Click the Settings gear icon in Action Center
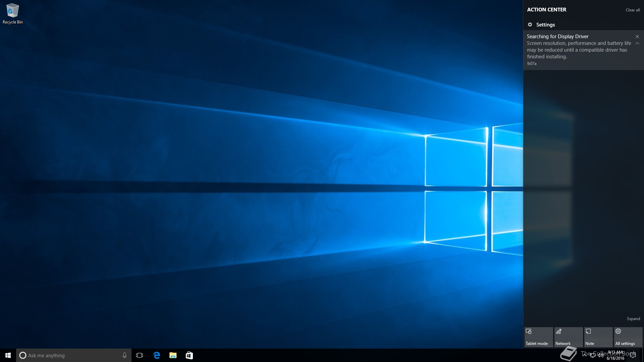The image size is (644, 362). [x=530, y=24]
